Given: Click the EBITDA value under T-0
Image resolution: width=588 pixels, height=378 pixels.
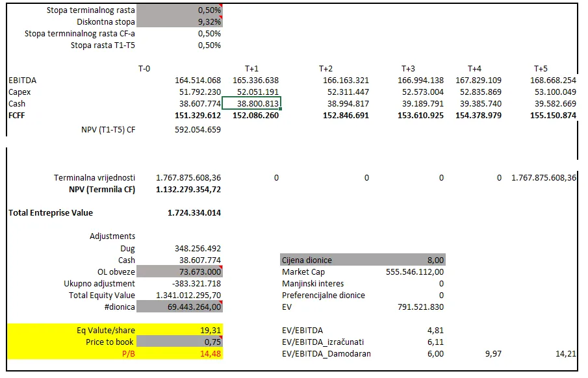Looking at the screenshot, I should (198, 80).
